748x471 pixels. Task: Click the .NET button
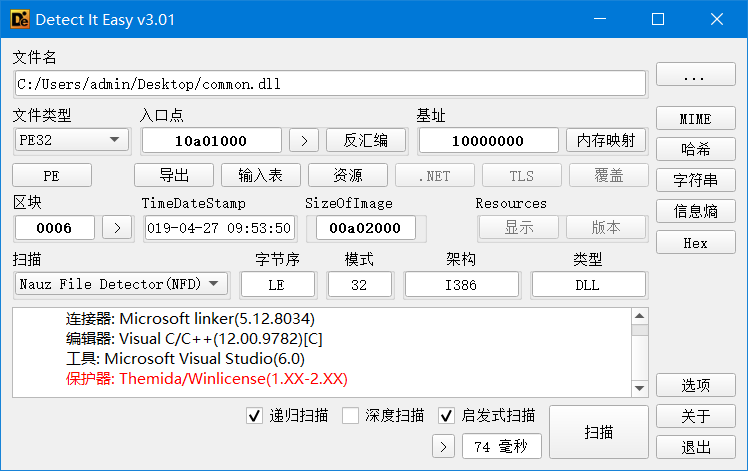(x=435, y=175)
